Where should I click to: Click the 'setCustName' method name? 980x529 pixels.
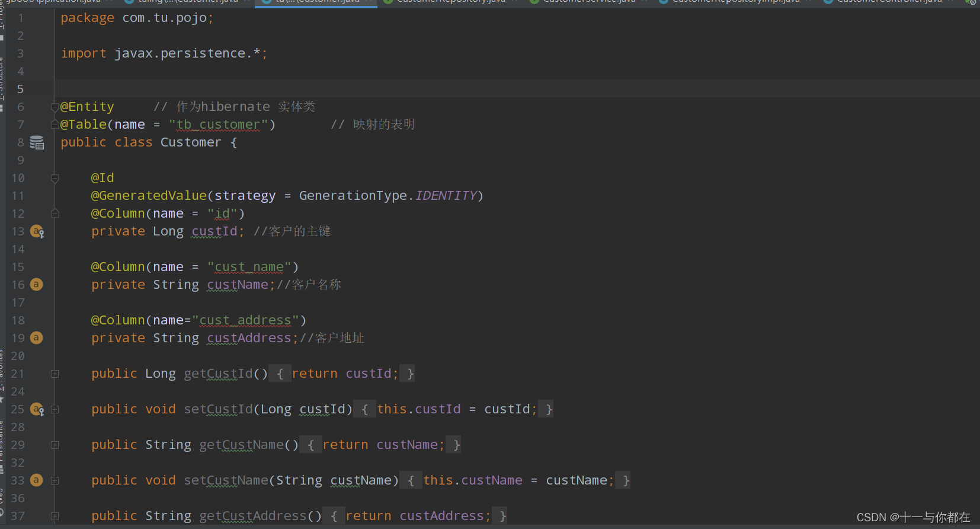[x=226, y=480]
